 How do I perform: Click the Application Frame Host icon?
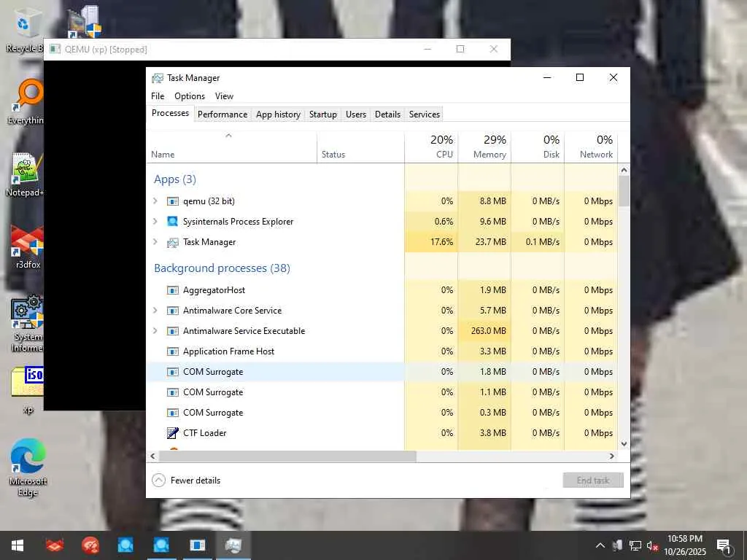pyautogui.click(x=172, y=351)
